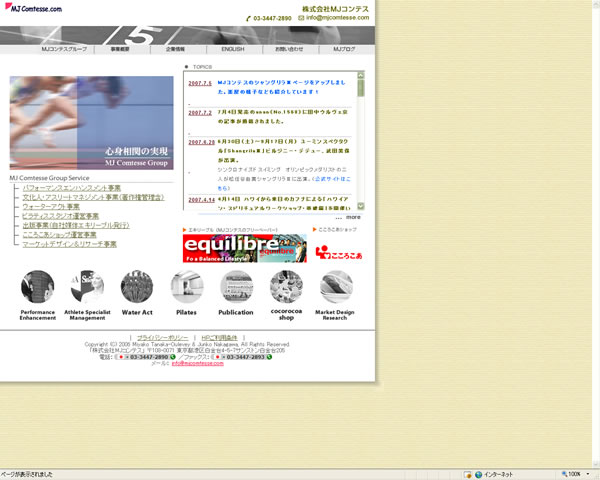Click the green call icon after 03-3447-2893

coord(269,357)
